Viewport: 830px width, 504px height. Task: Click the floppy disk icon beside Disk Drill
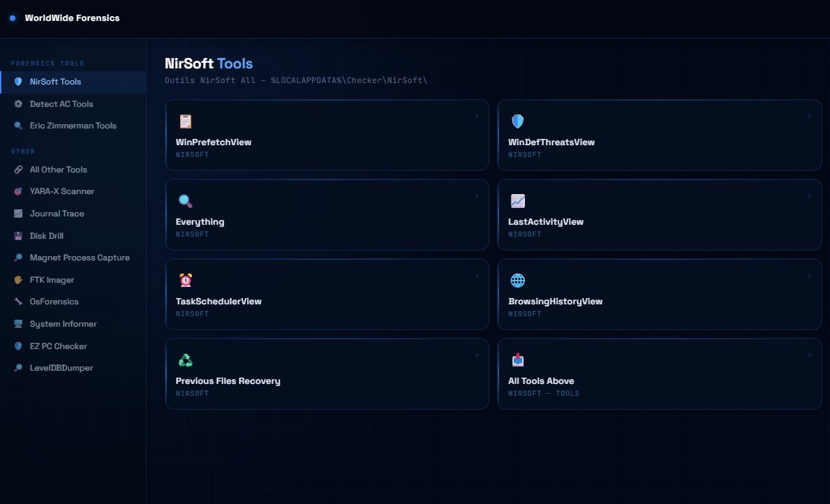coord(18,235)
